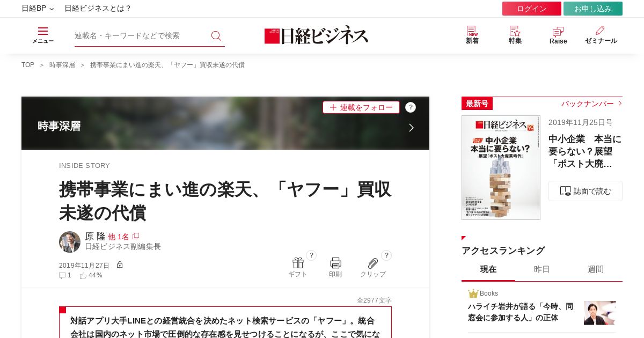The width and height of the screenshot is (644, 338).
Task: Click the thumbs-up 44% icon
Action: click(x=83, y=275)
